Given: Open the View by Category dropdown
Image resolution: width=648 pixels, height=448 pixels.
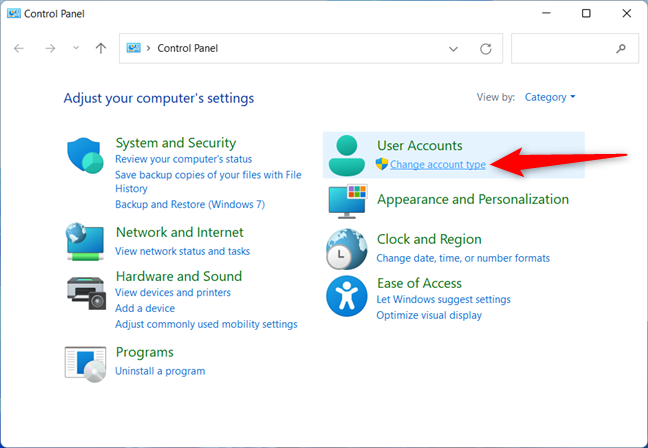Looking at the screenshot, I should click(550, 97).
